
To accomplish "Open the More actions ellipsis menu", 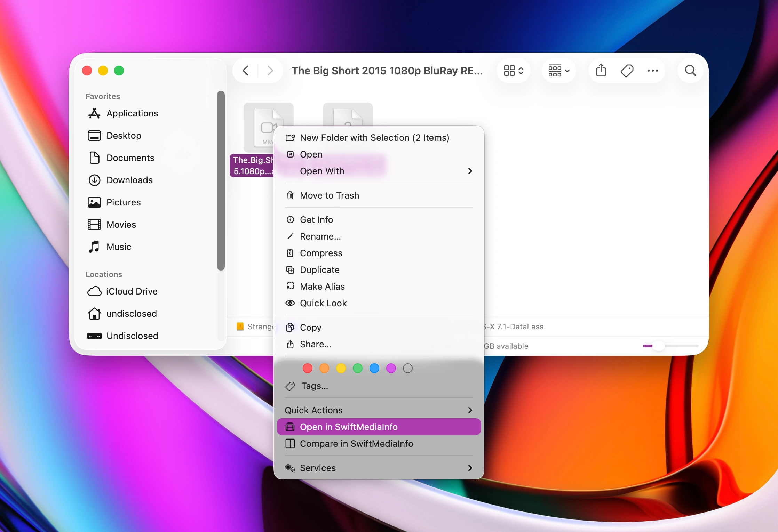I will tap(653, 71).
